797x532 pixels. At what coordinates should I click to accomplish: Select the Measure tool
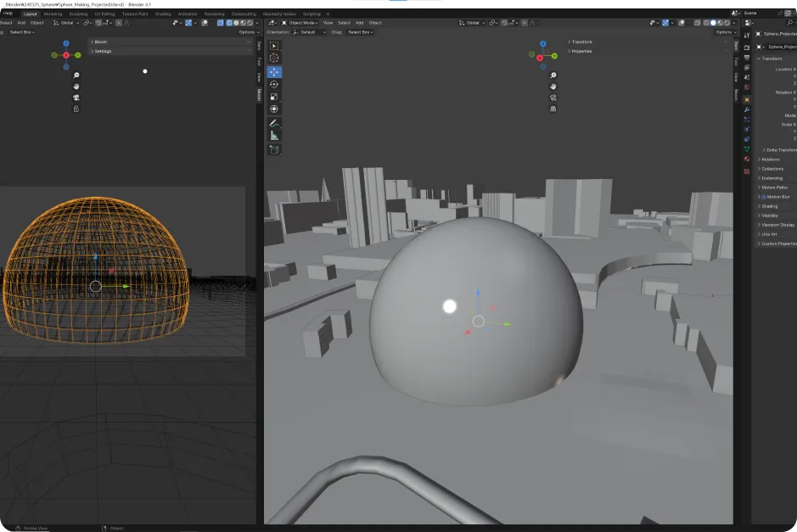click(x=274, y=136)
